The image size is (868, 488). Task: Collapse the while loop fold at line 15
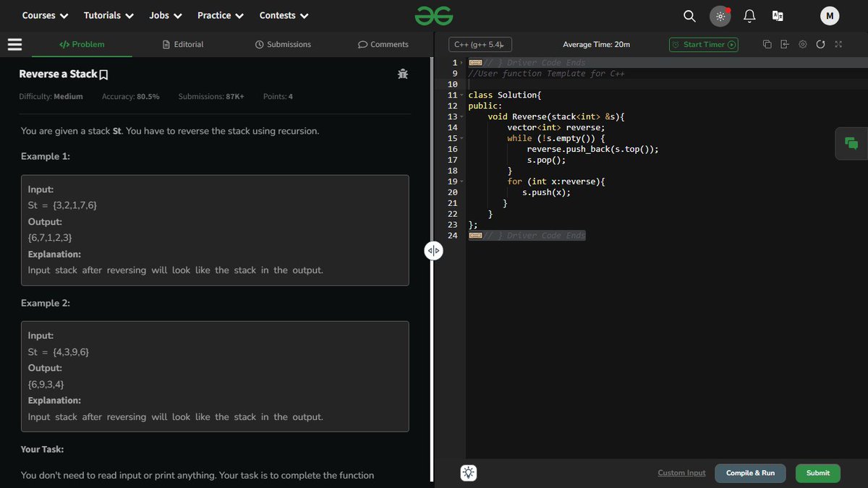461,139
